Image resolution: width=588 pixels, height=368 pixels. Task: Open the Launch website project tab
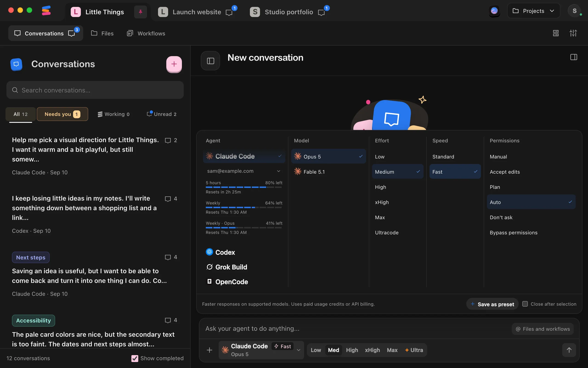(x=197, y=12)
